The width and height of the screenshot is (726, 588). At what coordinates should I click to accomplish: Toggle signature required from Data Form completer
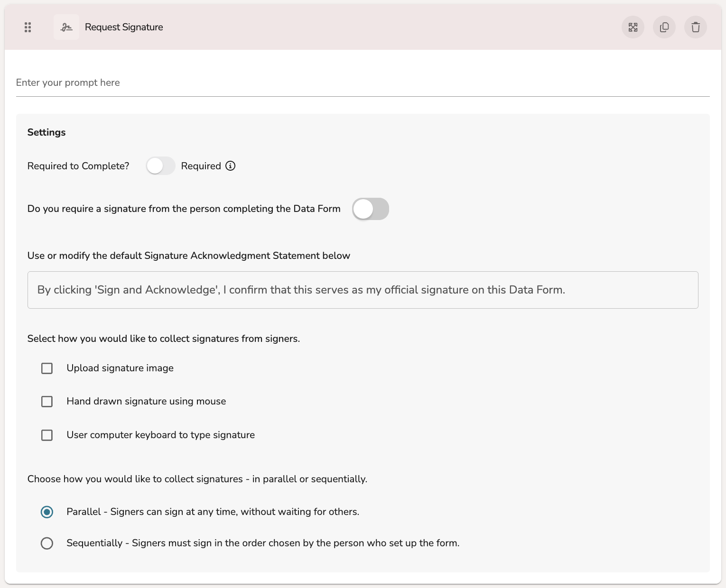[370, 209]
